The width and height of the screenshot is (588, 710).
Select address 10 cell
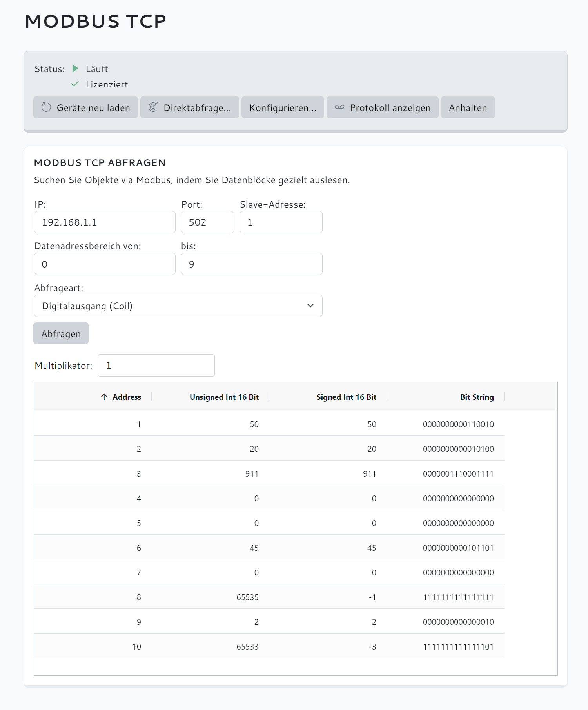click(137, 646)
